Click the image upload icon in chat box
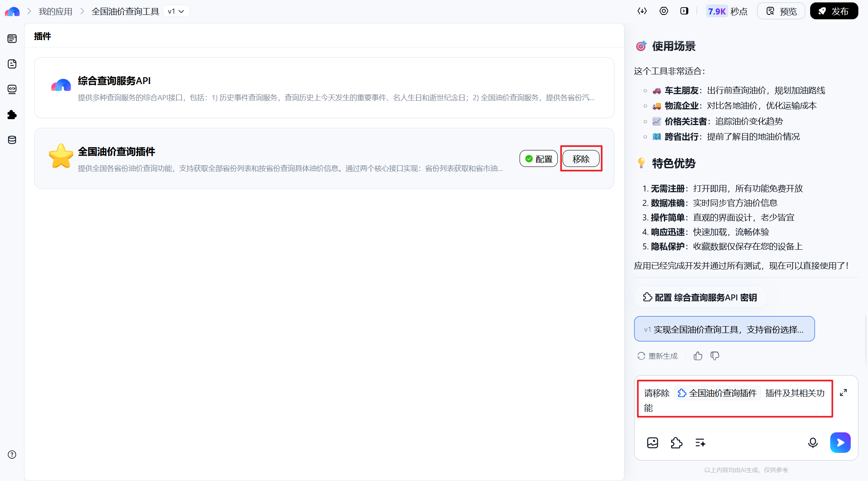868x481 pixels. pos(653,442)
